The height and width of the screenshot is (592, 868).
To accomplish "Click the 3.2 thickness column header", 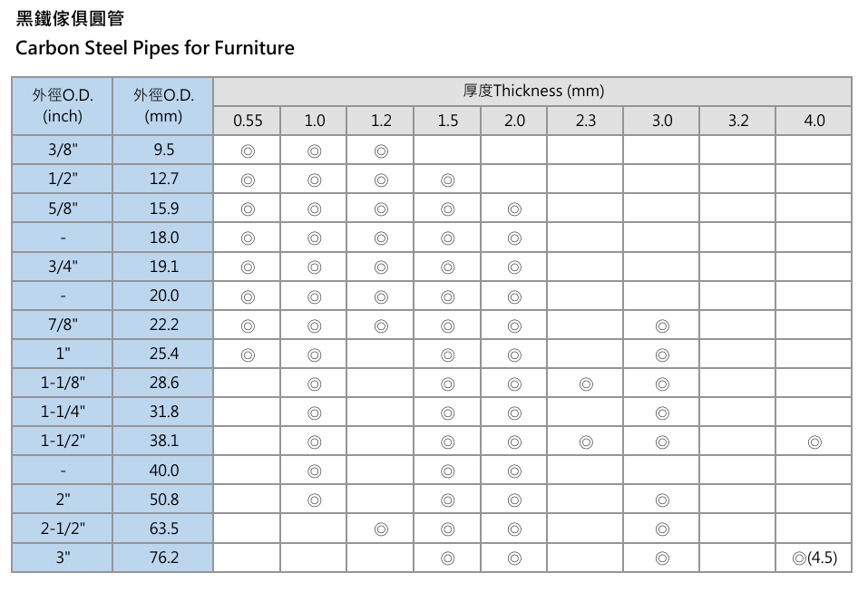I will pyautogui.click(x=737, y=121).
